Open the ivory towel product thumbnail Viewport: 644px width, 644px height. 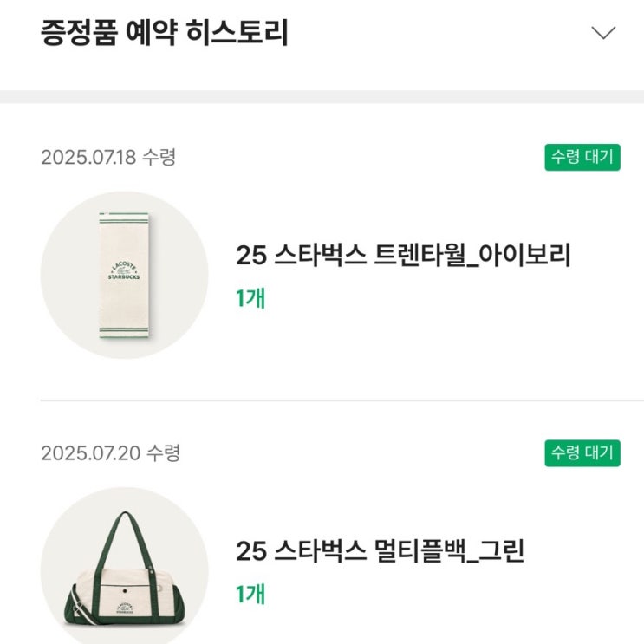pos(125,275)
